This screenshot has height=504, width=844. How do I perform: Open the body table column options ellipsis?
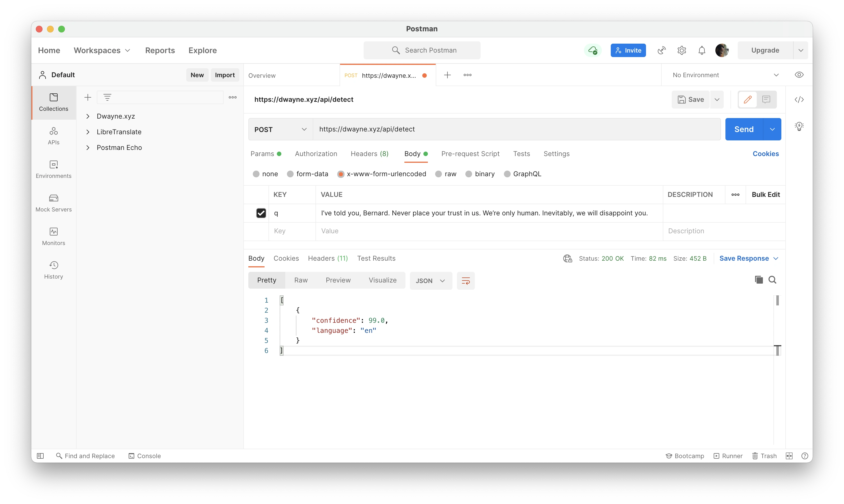tap(735, 195)
